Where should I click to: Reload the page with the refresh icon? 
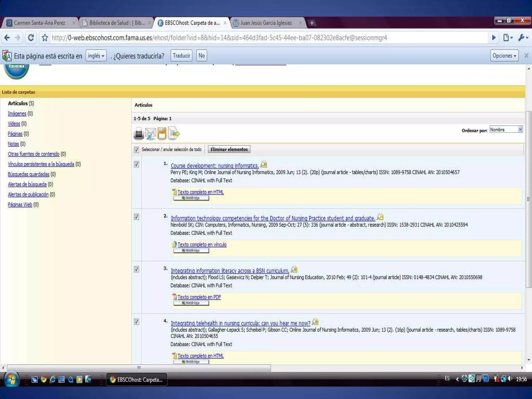click(31, 38)
